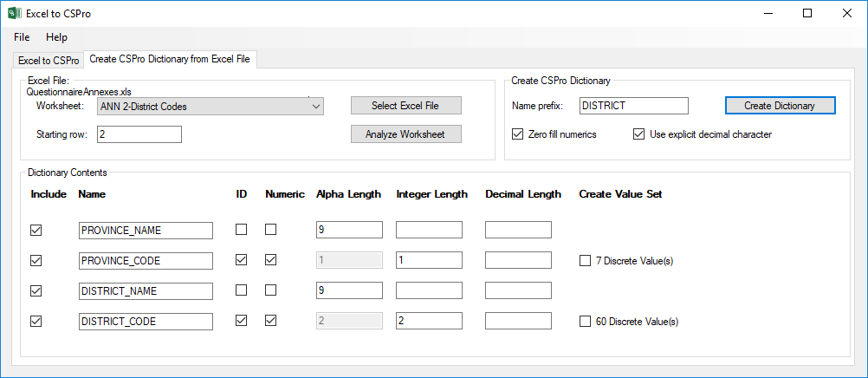Click the Name prefix text field

pos(633,106)
